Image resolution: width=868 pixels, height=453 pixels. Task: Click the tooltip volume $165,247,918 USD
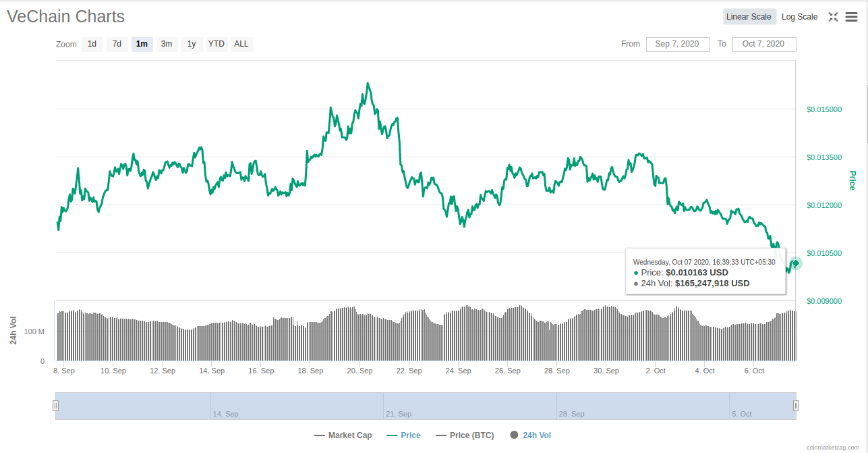(712, 284)
